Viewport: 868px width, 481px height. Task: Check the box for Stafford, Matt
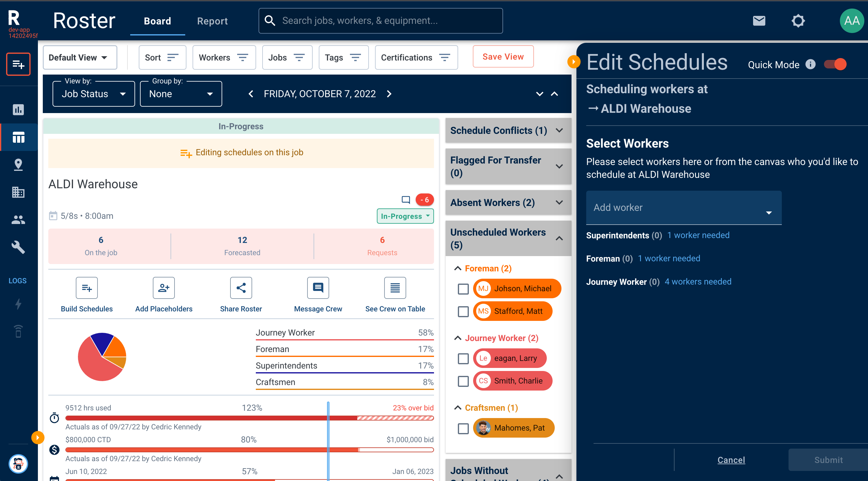point(463,312)
